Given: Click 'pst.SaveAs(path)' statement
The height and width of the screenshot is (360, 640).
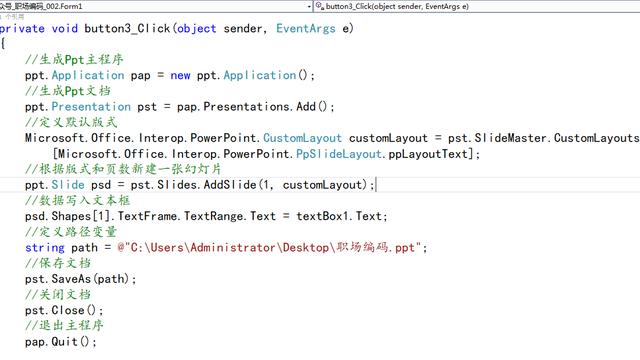Looking at the screenshot, I should (80, 279).
